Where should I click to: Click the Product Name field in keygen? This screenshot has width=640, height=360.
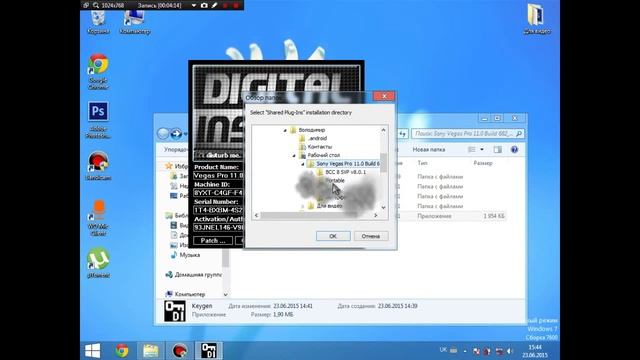[x=219, y=175]
